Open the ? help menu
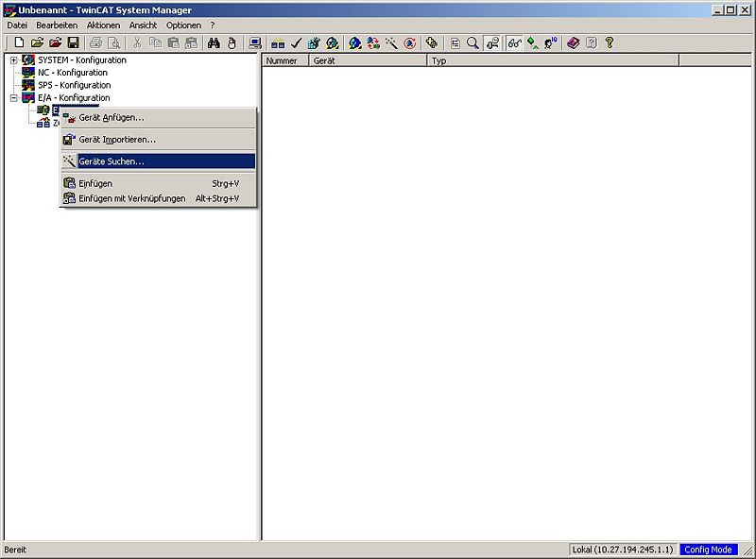 212,25
